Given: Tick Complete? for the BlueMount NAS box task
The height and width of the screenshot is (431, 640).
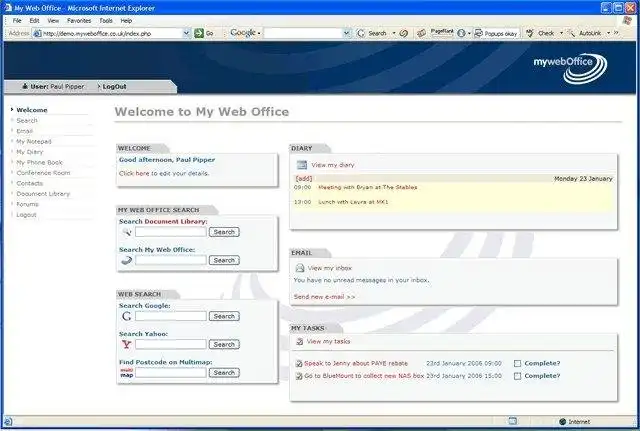Looking at the screenshot, I should coord(518,376).
